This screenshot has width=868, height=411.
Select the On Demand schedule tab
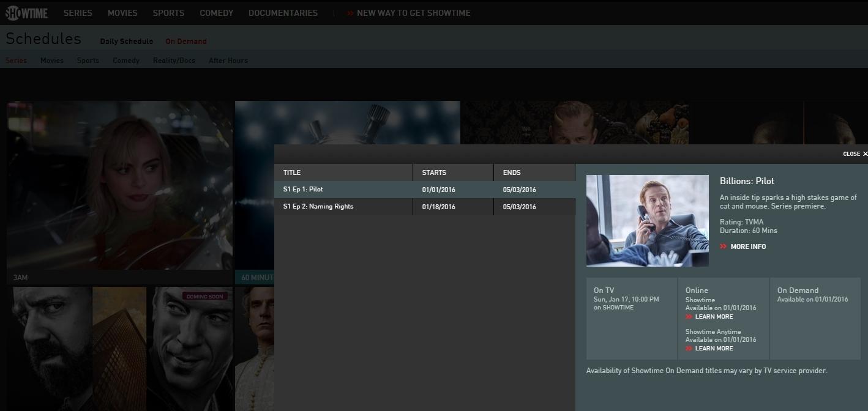click(x=186, y=42)
